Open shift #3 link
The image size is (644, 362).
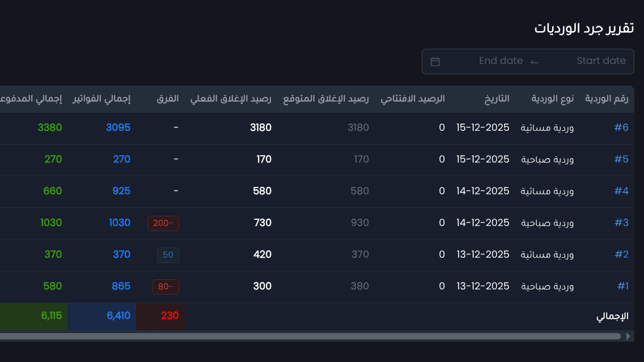tap(621, 223)
